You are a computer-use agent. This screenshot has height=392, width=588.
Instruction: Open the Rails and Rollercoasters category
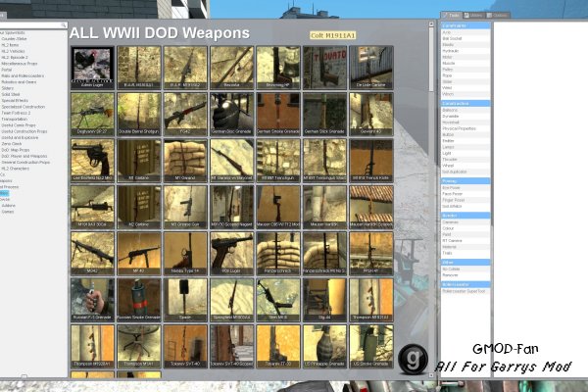23,75
